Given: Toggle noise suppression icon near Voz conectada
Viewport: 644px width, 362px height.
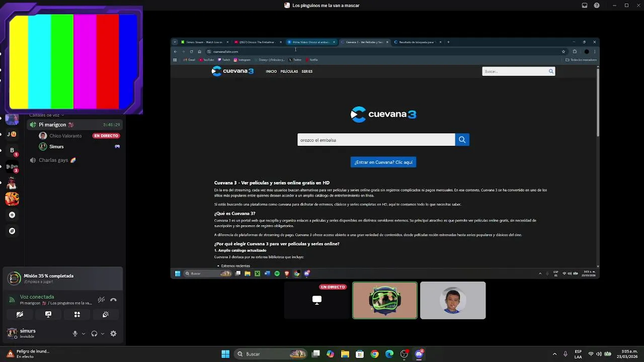Looking at the screenshot, I should pos(101,300).
